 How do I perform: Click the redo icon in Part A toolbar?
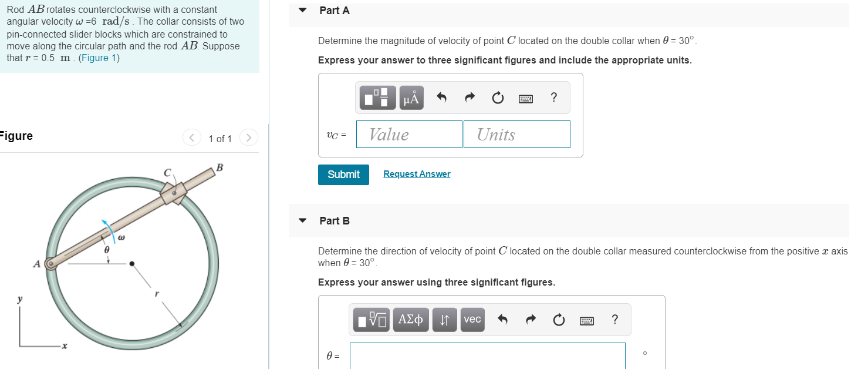[468, 98]
